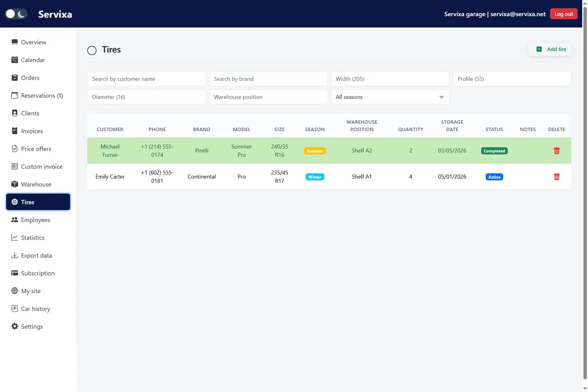Click the Completed status badge
The height and width of the screenshot is (392, 588).
pyautogui.click(x=494, y=151)
